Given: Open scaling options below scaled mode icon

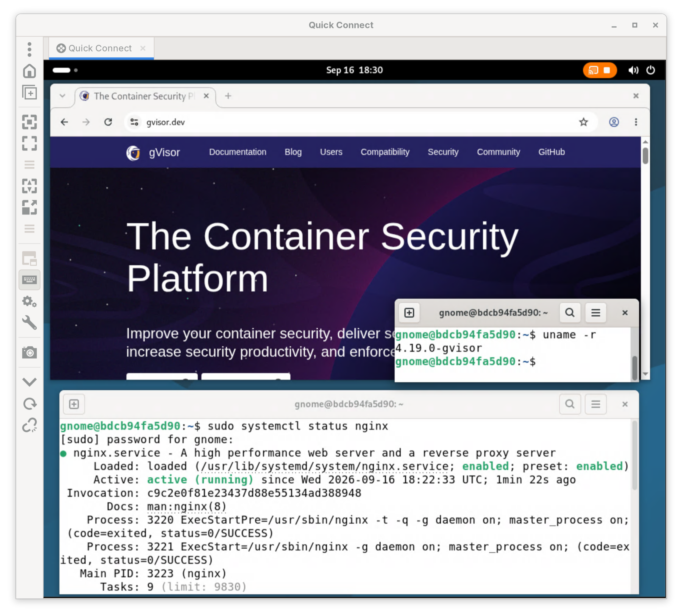Looking at the screenshot, I should click(x=30, y=229).
